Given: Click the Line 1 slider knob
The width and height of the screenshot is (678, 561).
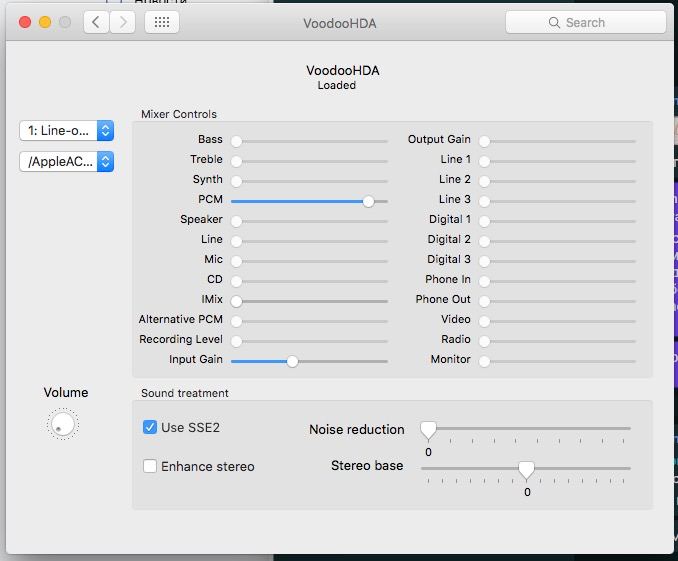Looking at the screenshot, I should [x=484, y=161].
